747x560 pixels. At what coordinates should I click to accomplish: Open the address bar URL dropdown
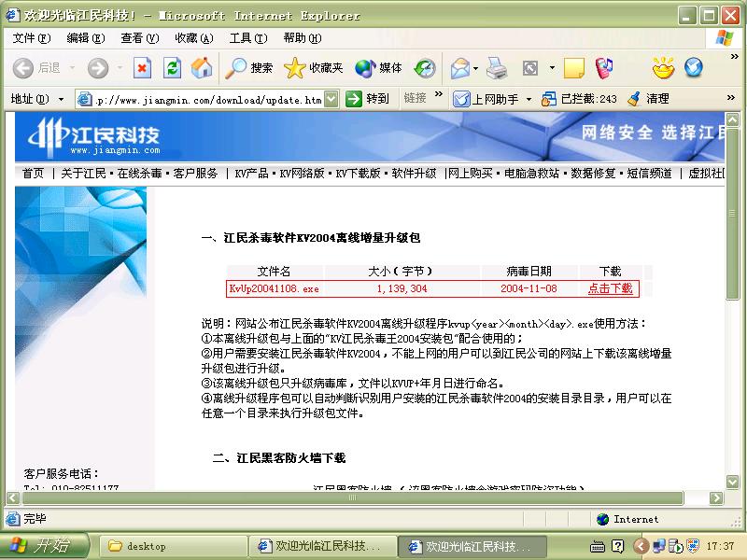(x=331, y=99)
